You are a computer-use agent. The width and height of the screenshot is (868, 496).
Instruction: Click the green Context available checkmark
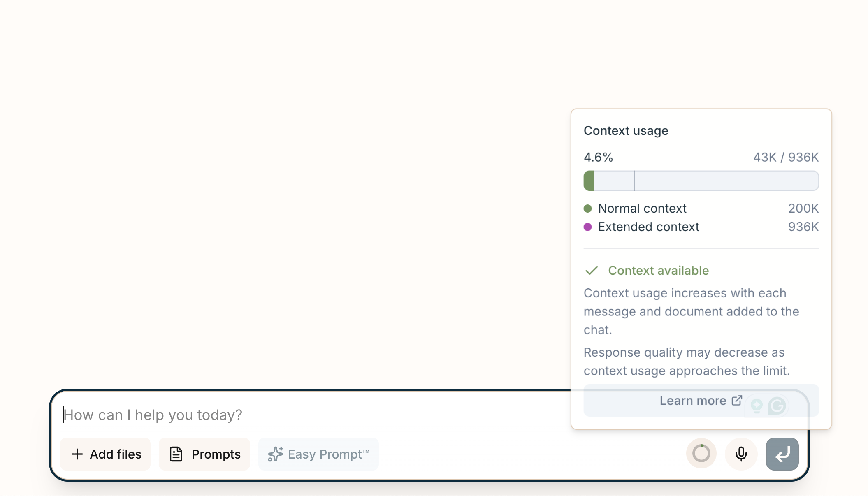pyautogui.click(x=592, y=270)
